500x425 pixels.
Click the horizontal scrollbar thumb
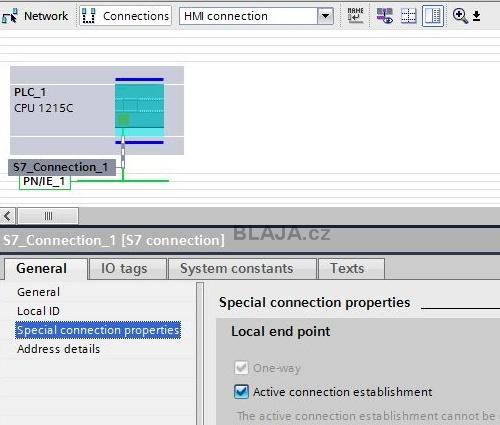click(x=48, y=216)
